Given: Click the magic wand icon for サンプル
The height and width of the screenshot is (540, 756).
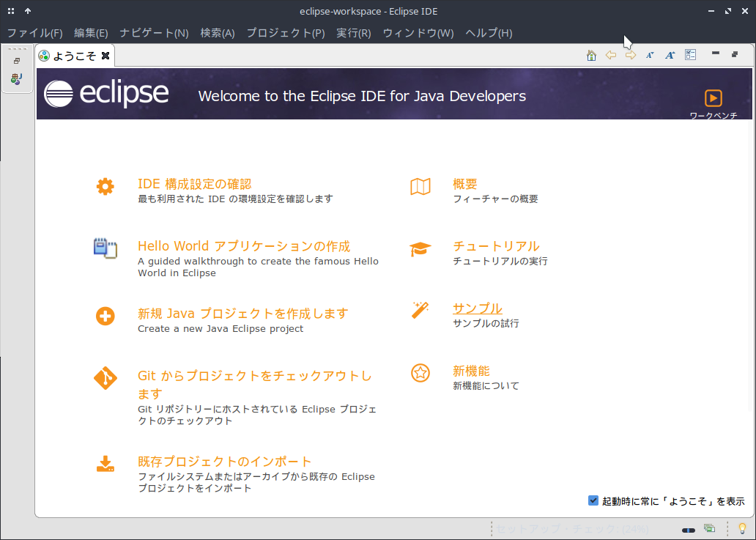Looking at the screenshot, I should (x=420, y=310).
